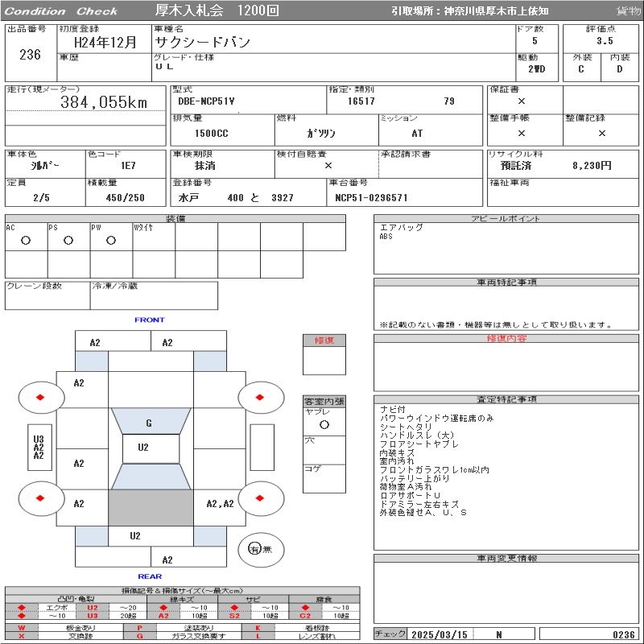The height and width of the screenshot is (644, 644).
Task: Click the color code 1E7
Action: pos(128,166)
